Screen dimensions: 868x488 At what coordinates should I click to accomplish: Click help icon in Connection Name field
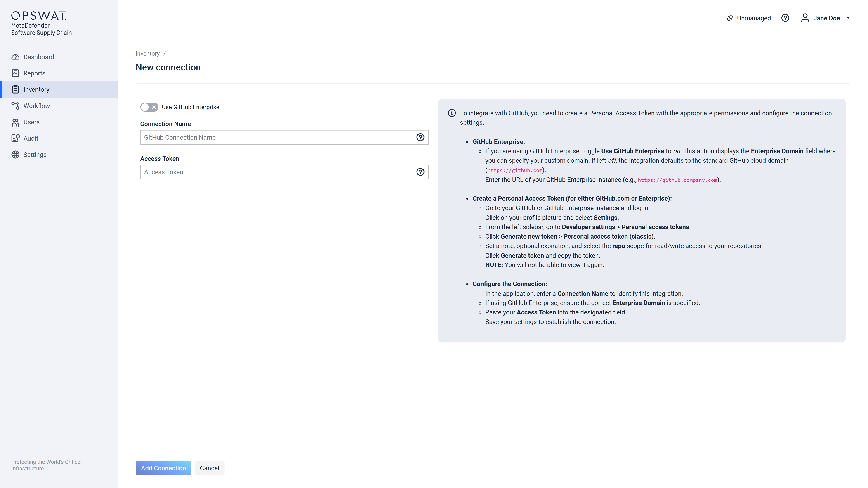pyautogui.click(x=420, y=137)
